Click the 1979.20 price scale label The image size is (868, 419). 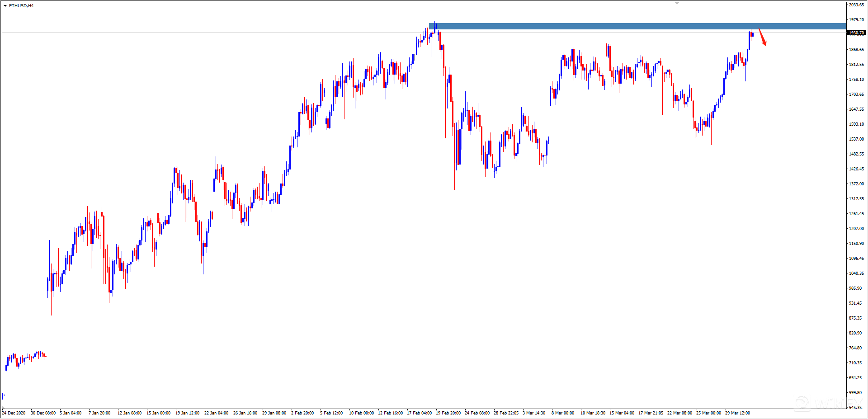856,20
